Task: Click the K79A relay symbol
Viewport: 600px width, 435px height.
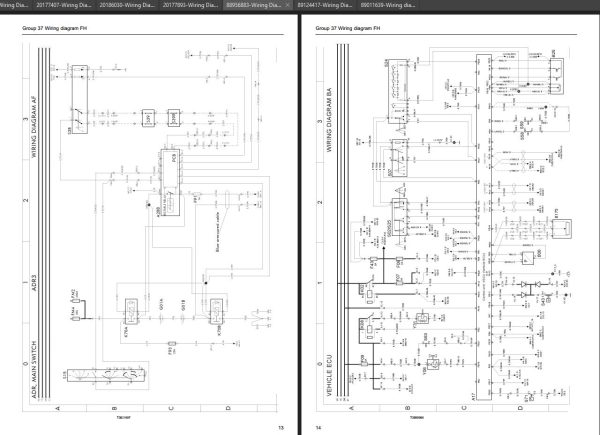Action: coord(131,311)
